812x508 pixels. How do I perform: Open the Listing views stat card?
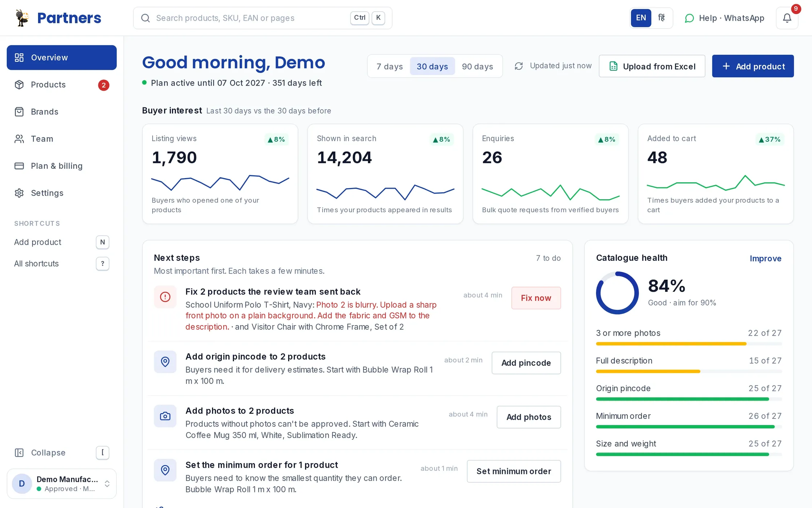click(x=220, y=174)
